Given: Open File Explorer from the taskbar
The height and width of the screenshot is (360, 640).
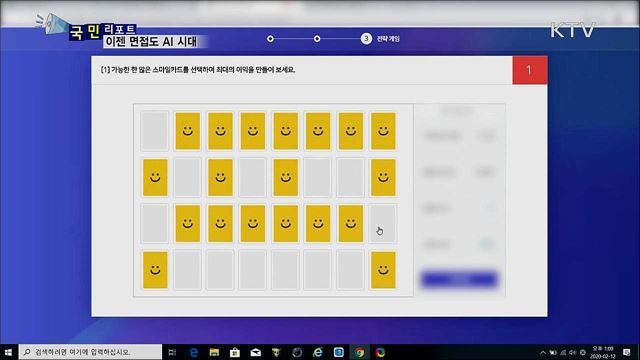Looking at the screenshot, I should pos(214,352).
